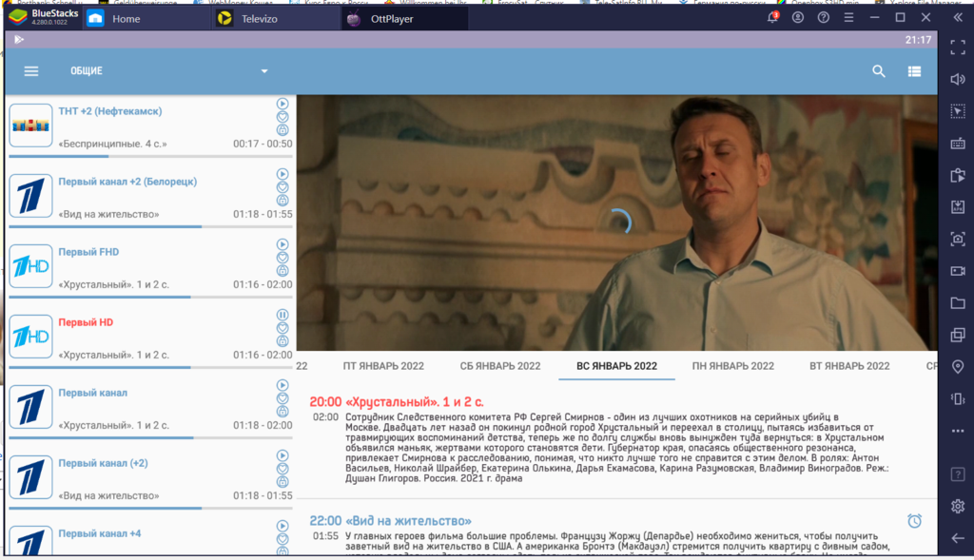Open the Первый канал +2 (Белорецк) title
The height and width of the screenshot is (560, 974).
tap(127, 182)
